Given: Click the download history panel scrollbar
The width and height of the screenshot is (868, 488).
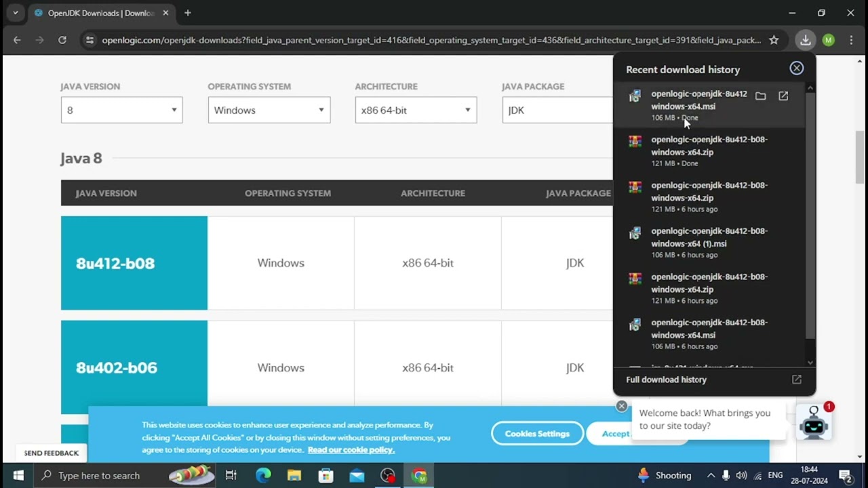Looking at the screenshot, I should [x=810, y=216].
